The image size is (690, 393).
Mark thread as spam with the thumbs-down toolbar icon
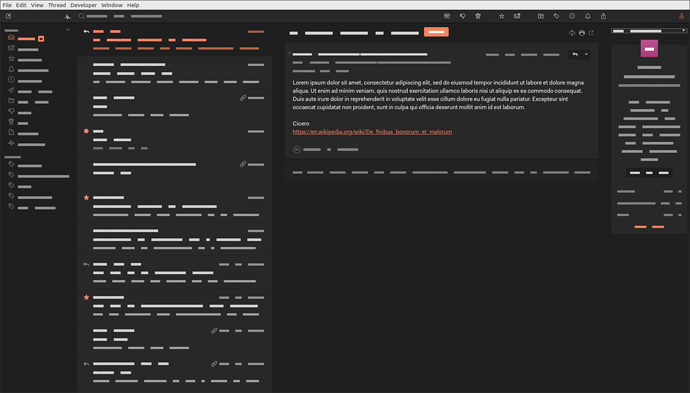tap(462, 16)
